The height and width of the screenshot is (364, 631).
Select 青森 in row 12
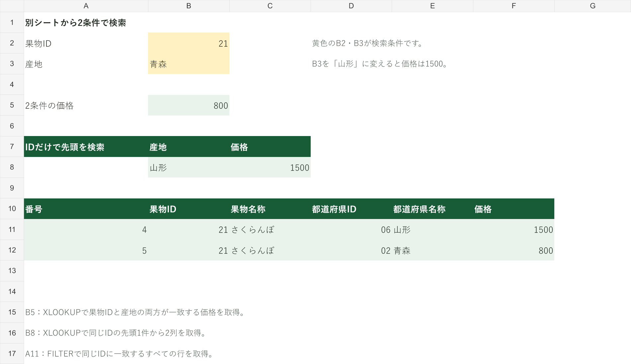(433, 251)
